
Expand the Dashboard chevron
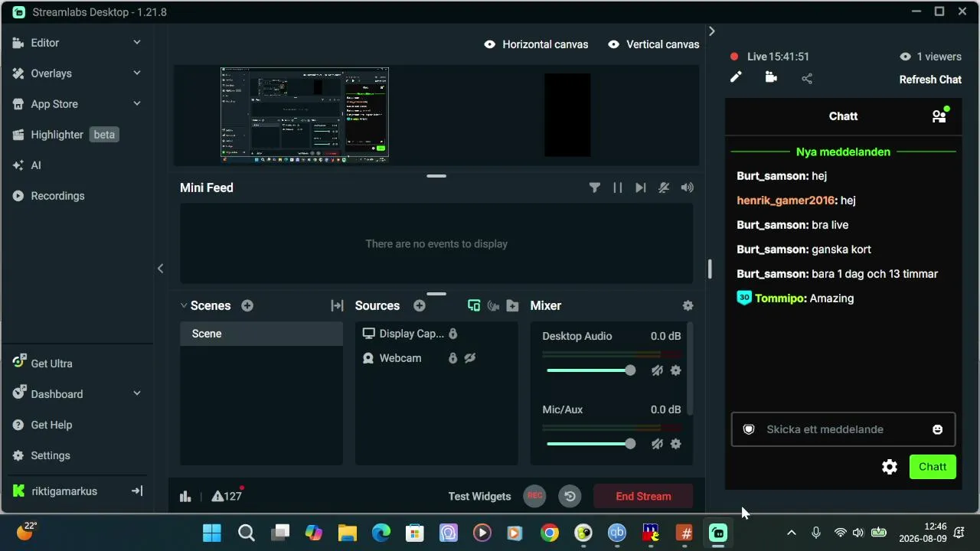[x=137, y=394]
